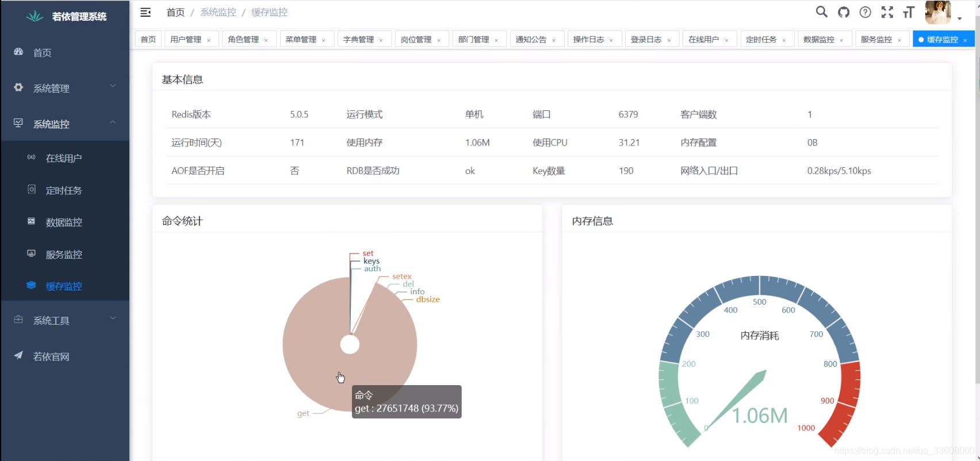Open 定时任务 in the sidebar
Screen dimensions: 980x461
tap(64, 190)
